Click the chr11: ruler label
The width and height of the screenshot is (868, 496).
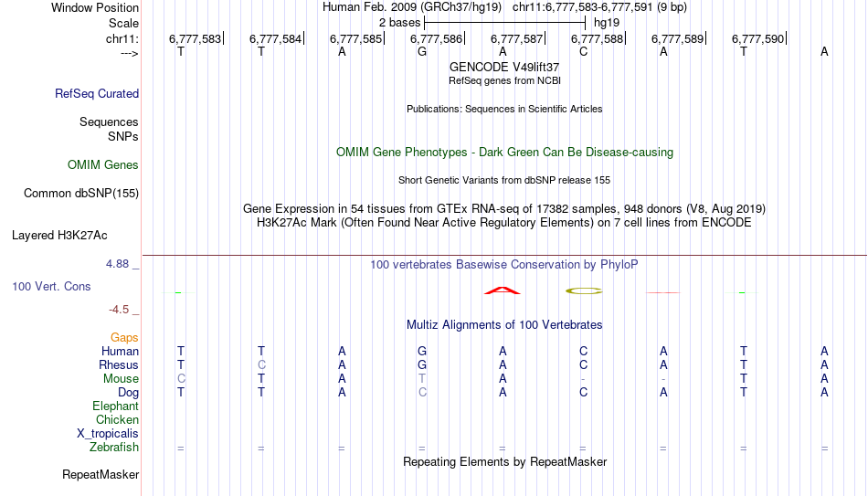122,38
